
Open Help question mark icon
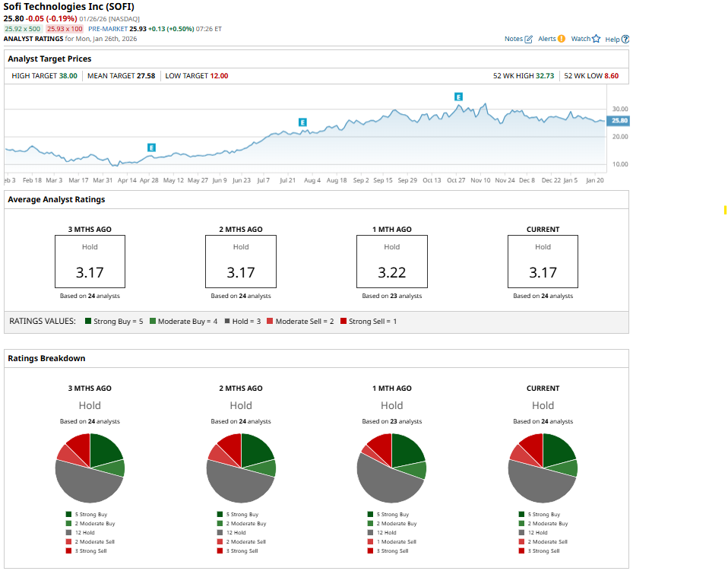625,39
